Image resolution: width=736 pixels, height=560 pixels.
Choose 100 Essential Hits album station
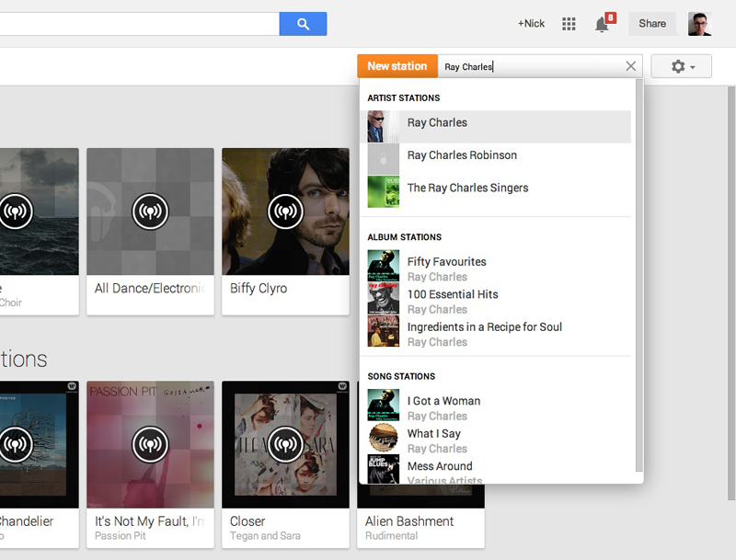495,298
